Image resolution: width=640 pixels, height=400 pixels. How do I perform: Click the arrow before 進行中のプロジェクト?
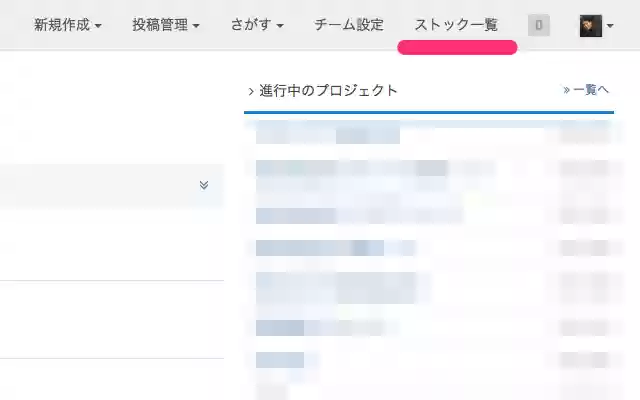pyautogui.click(x=251, y=91)
